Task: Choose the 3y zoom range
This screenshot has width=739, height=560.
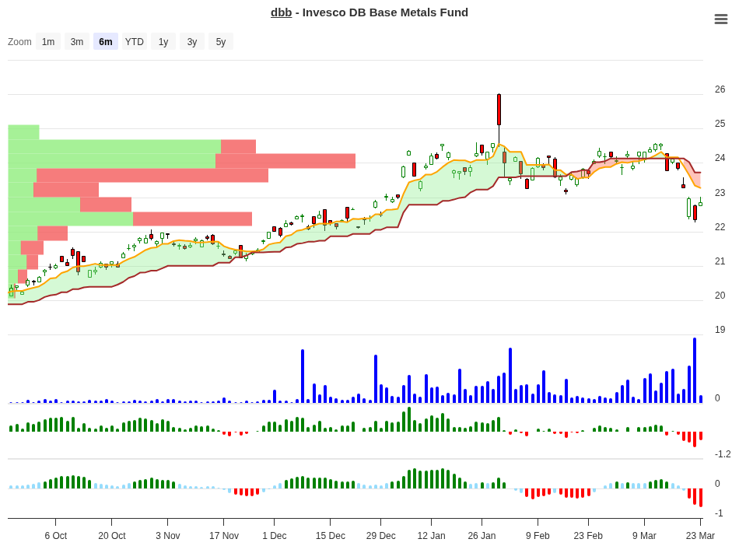Action: 192,41
